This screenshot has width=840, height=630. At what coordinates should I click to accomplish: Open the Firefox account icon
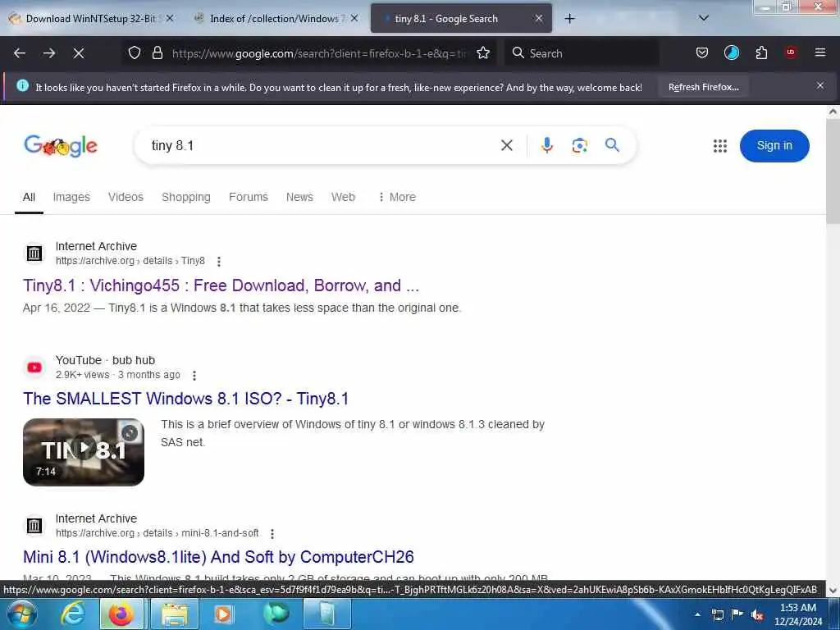[x=731, y=53]
